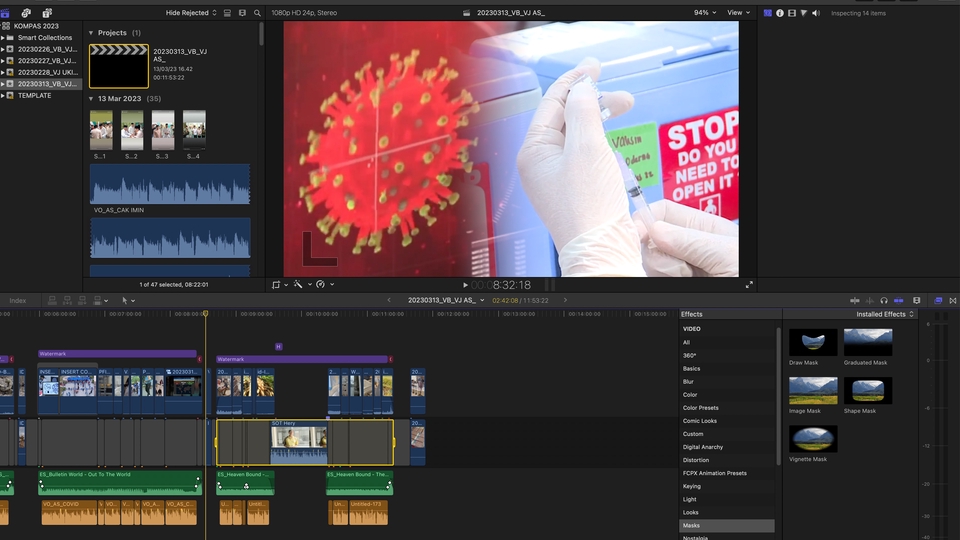Open the Audio inspector speaker icon
Screen dimensions: 960x540
816,13
